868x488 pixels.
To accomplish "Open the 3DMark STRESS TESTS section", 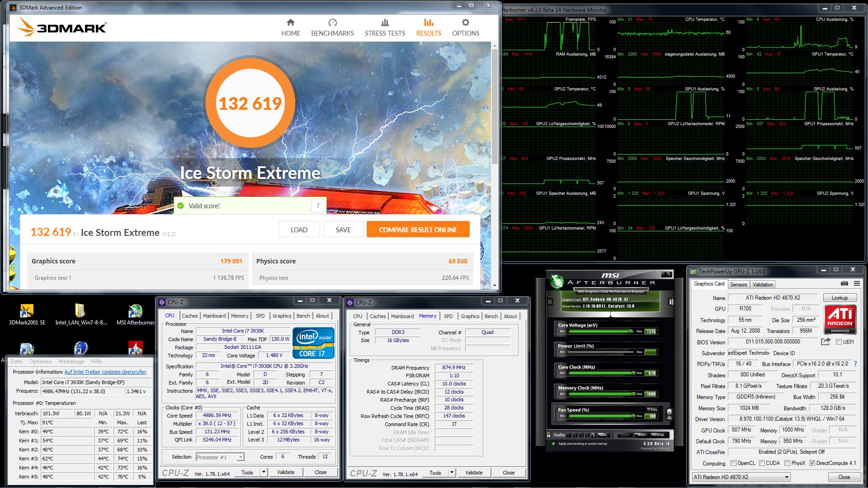I will pyautogui.click(x=385, y=28).
